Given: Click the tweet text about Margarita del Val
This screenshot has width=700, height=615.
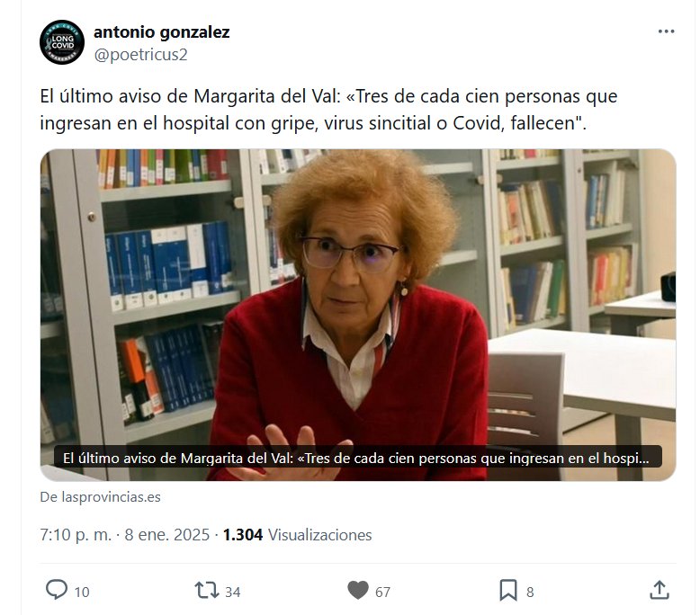Looking at the screenshot, I should point(328,110).
